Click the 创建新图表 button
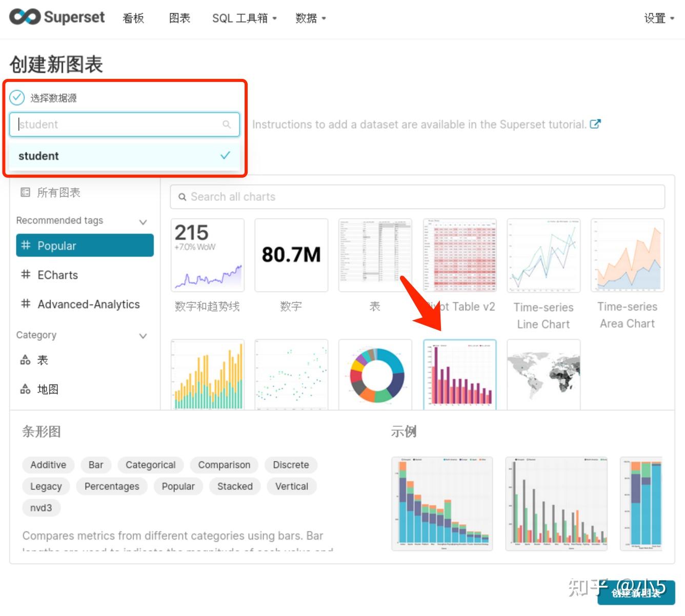The height and width of the screenshot is (616, 685). [636, 593]
